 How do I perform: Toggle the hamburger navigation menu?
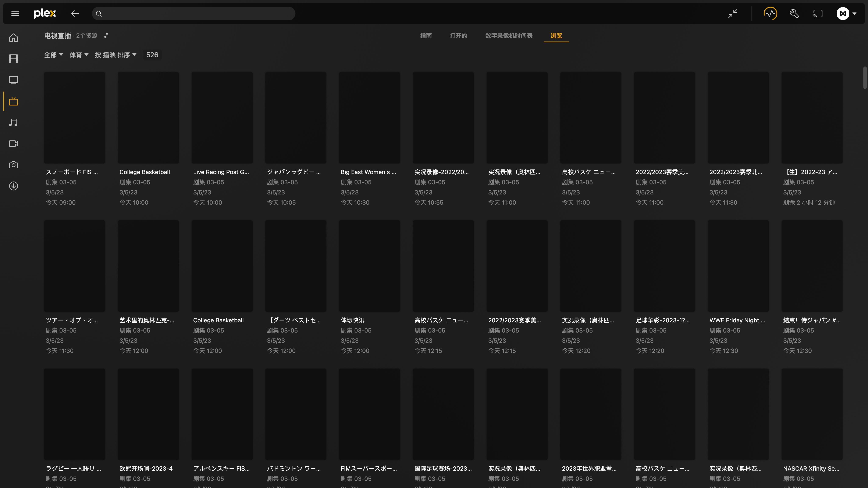pos(15,14)
